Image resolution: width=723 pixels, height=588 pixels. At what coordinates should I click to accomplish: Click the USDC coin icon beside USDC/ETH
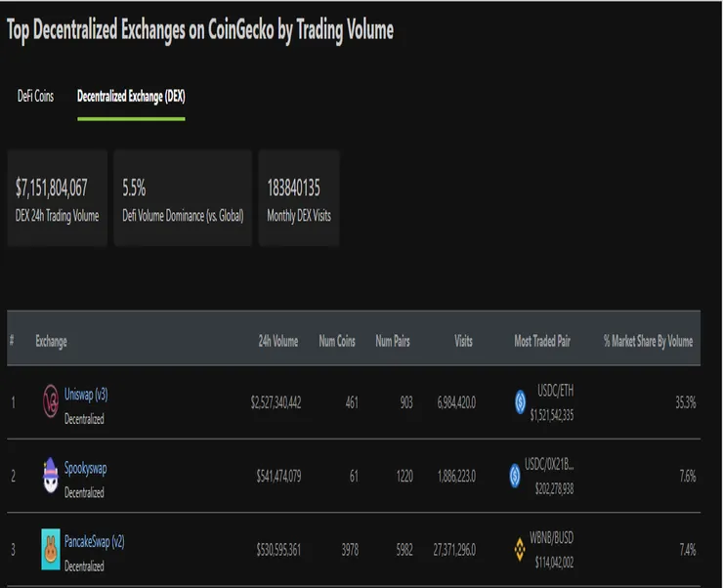tap(520, 401)
